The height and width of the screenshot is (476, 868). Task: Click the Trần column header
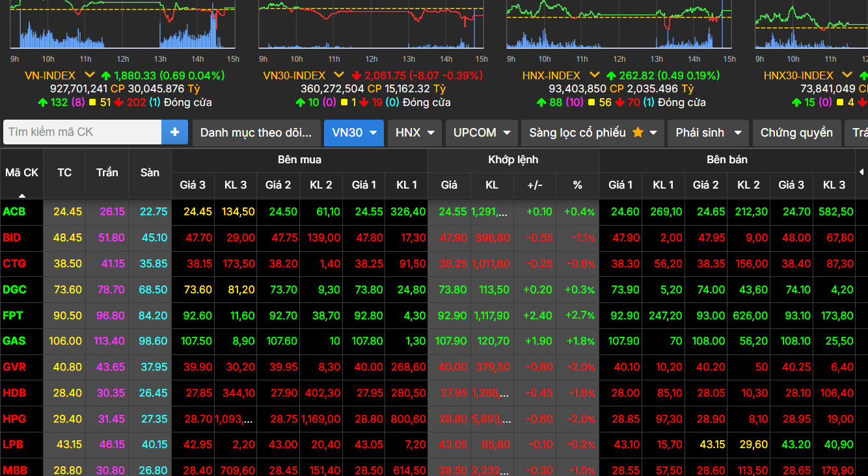(x=107, y=172)
